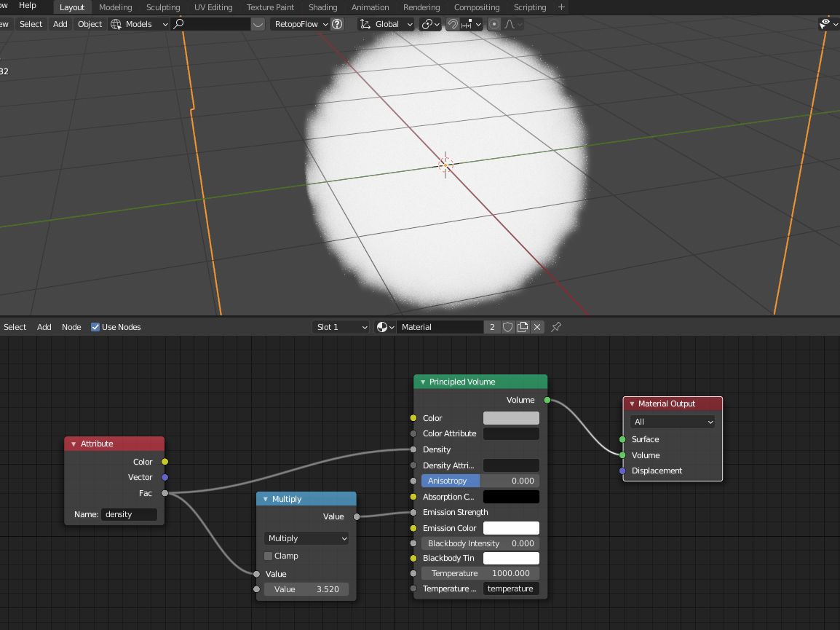Open the browse material sphere icon dropdown

coord(385,327)
